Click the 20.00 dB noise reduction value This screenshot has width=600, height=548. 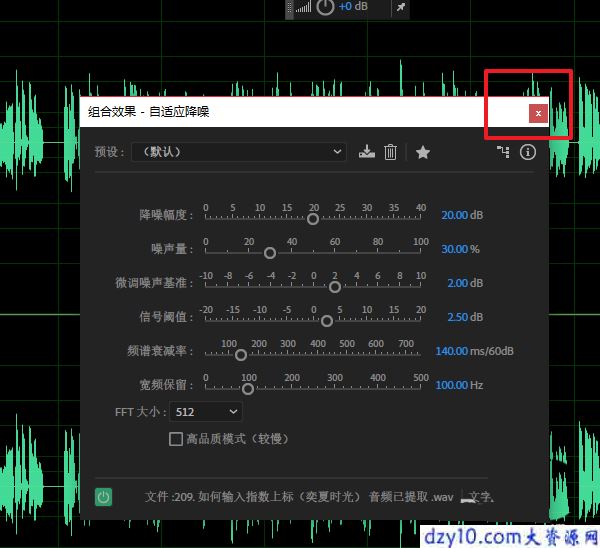(x=455, y=215)
